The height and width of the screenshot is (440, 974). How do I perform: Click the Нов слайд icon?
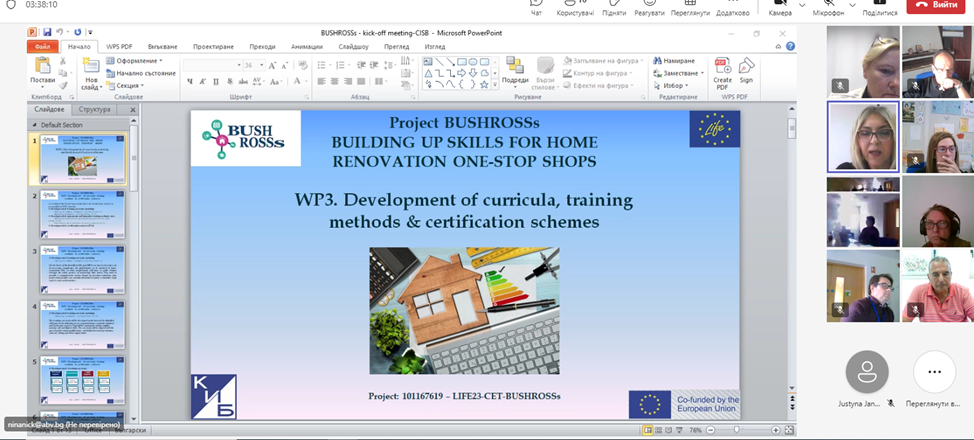(x=91, y=65)
